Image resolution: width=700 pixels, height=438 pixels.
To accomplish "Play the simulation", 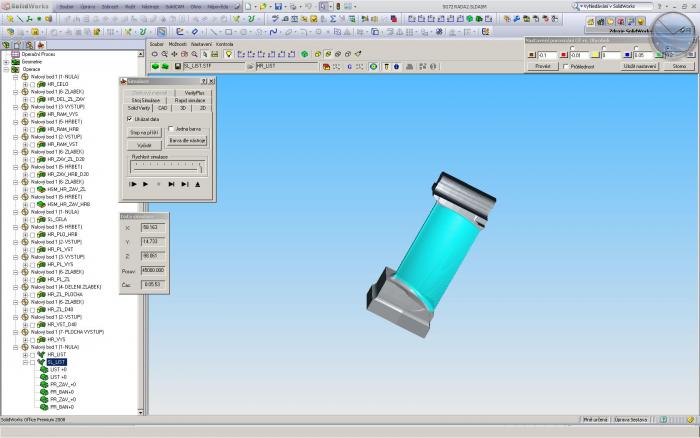I will [145, 184].
